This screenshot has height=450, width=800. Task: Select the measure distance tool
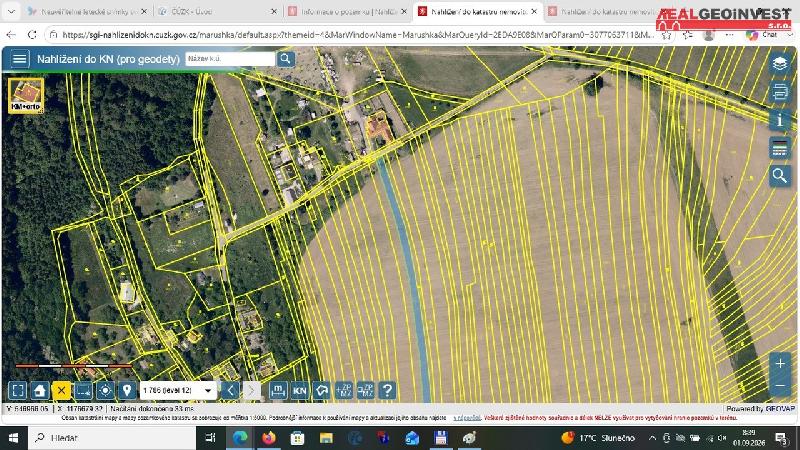278,391
